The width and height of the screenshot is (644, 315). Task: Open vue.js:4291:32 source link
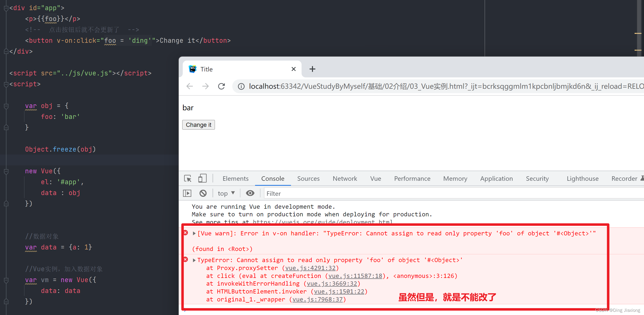click(310, 268)
